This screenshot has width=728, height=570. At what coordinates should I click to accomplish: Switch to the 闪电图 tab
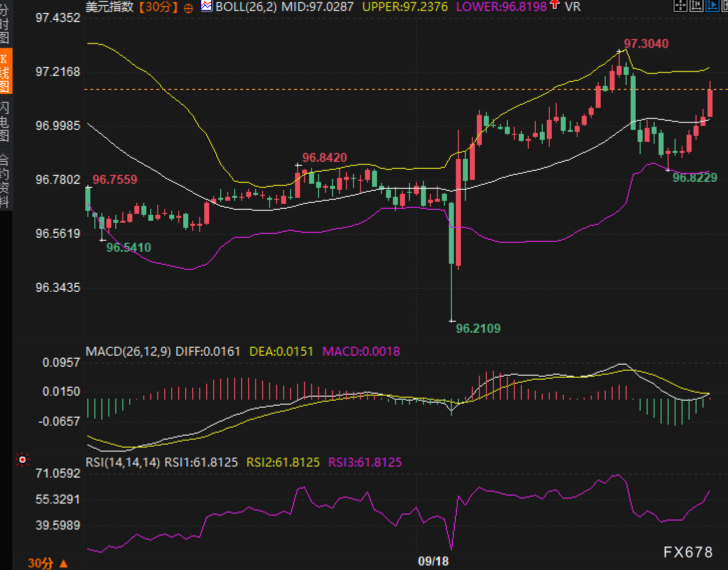point(4,121)
